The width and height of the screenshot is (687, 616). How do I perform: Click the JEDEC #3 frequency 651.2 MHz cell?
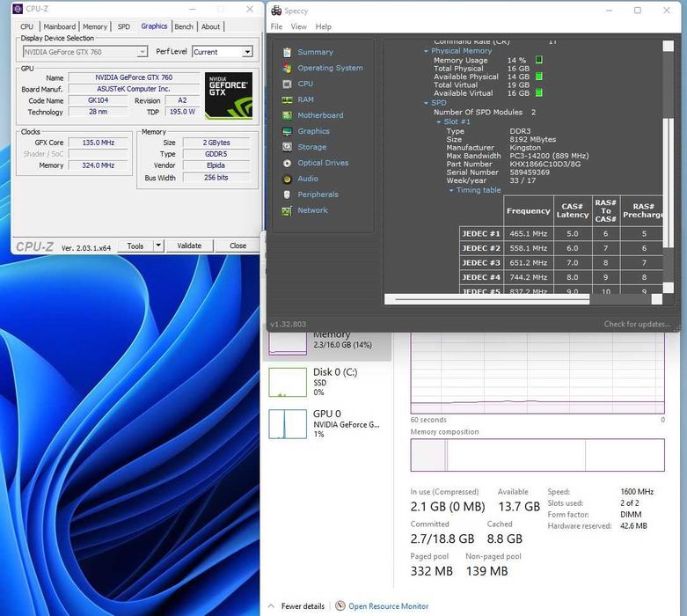point(529,263)
